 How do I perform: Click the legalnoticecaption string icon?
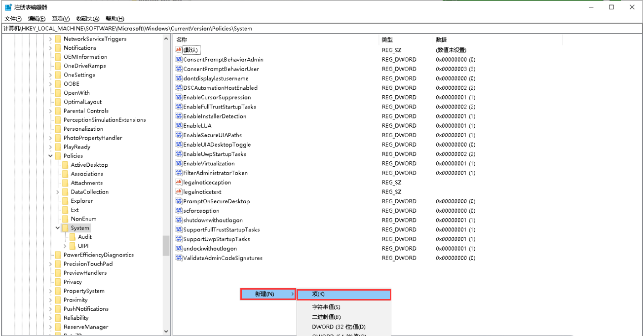point(179,182)
